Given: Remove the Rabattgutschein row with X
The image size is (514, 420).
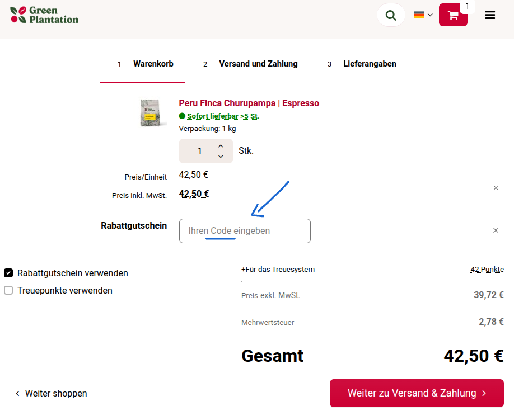Looking at the screenshot, I should (x=496, y=230).
